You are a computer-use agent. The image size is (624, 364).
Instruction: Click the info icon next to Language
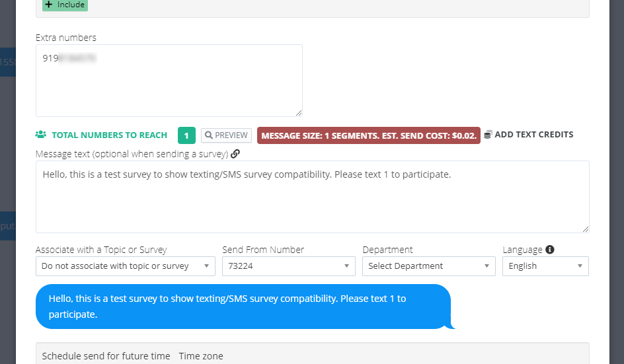(x=549, y=250)
